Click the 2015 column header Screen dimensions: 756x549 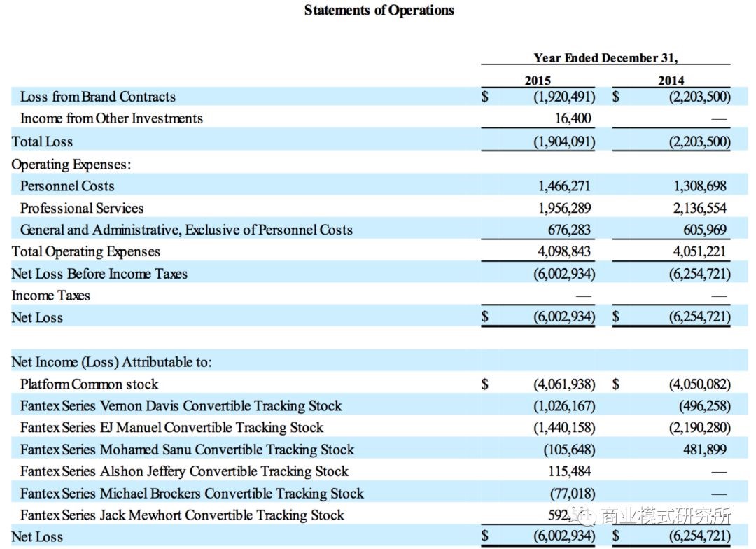538,80
